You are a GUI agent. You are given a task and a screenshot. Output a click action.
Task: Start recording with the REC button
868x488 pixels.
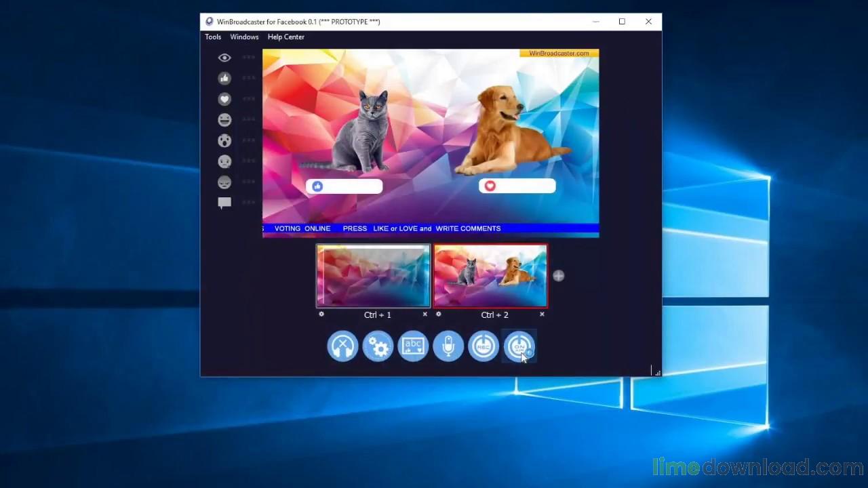tap(484, 346)
